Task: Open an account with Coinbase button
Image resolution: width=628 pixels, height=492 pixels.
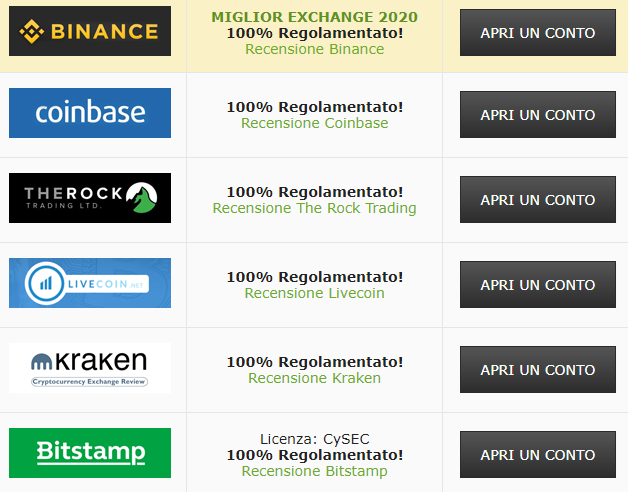Action: point(537,115)
